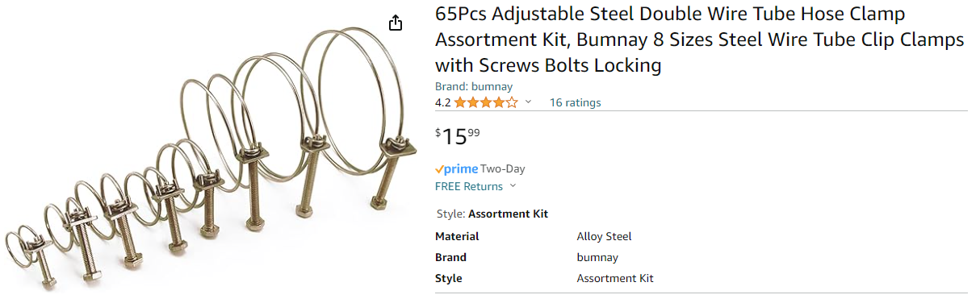Click the bumnay brand value in table
Image resolution: width=980 pixels, height=299 pixels.
tap(597, 257)
